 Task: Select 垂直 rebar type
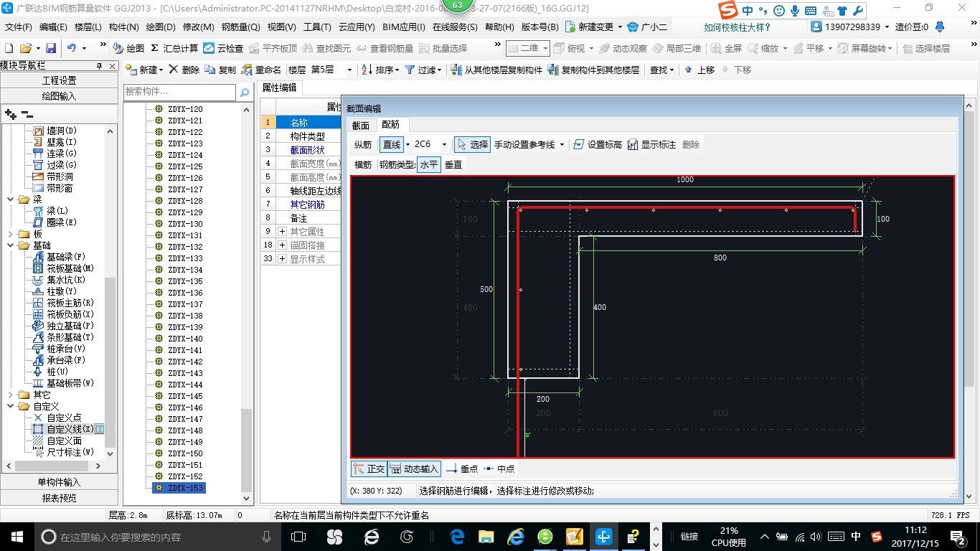point(453,164)
